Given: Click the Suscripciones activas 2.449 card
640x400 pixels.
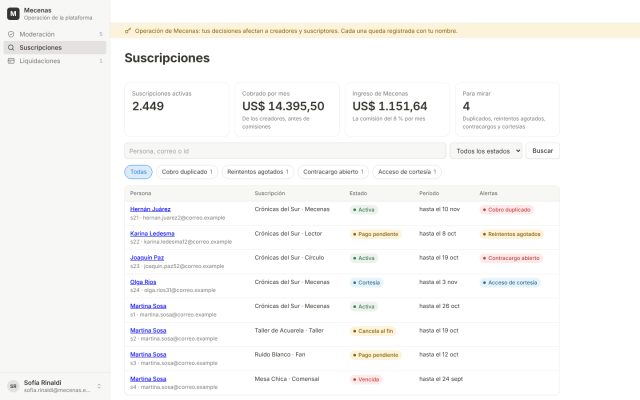Looking at the screenshot, I should pyautogui.click(x=177, y=109).
